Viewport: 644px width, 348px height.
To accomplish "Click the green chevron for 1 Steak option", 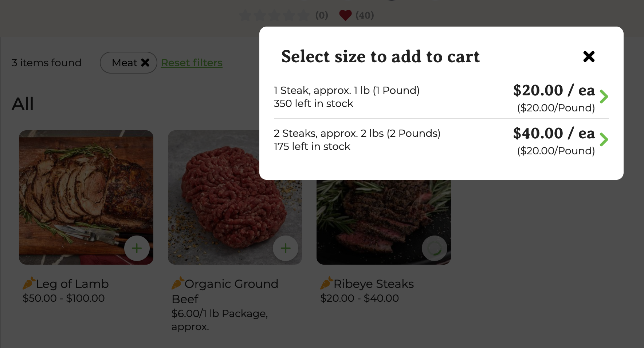I will pos(604,96).
